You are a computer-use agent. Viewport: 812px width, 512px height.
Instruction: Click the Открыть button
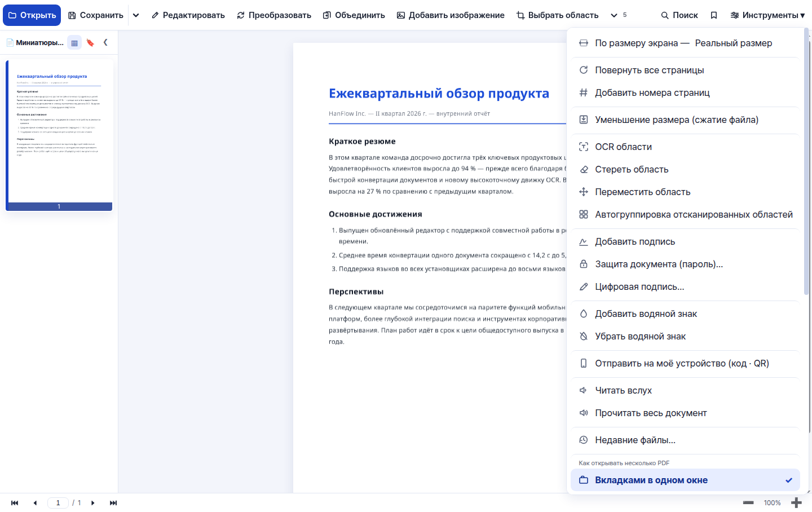[x=32, y=15]
